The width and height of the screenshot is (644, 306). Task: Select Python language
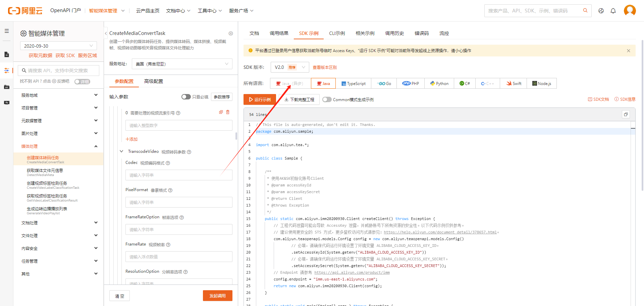point(439,83)
